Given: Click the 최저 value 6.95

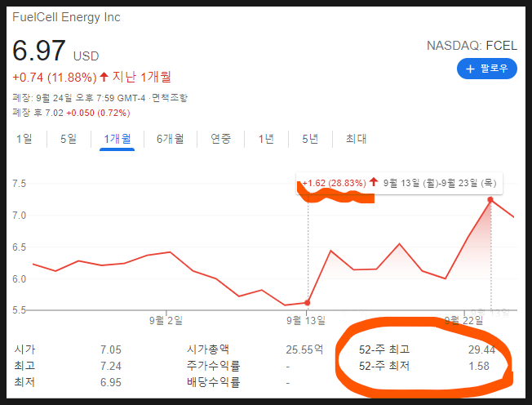Looking at the screenshot, I should [111, 382].
